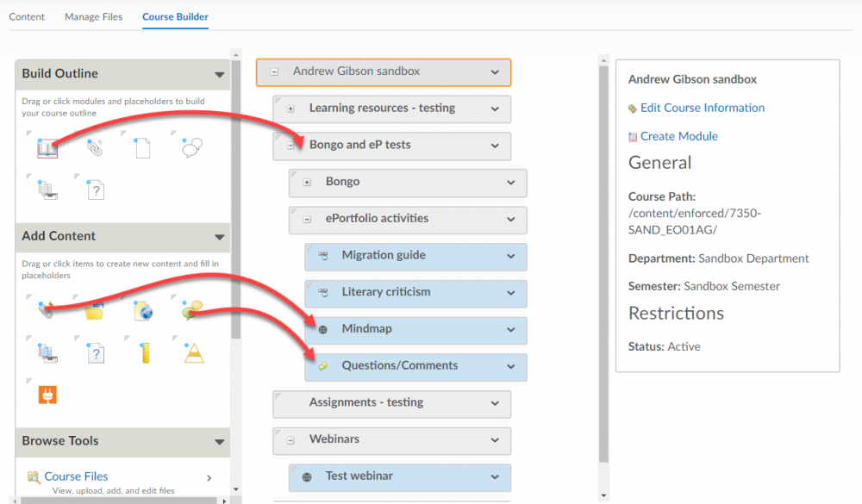This screenshot has width=862, height=504.
Task: Collapse the ePortfolio activities module
Action: click(x=307, y=220)
